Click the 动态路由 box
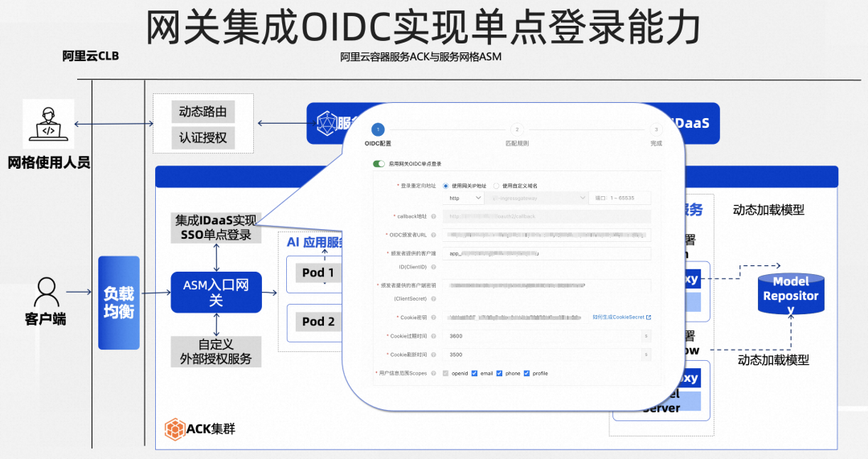Screen dimensions: 868x459 tap(203, 112)
